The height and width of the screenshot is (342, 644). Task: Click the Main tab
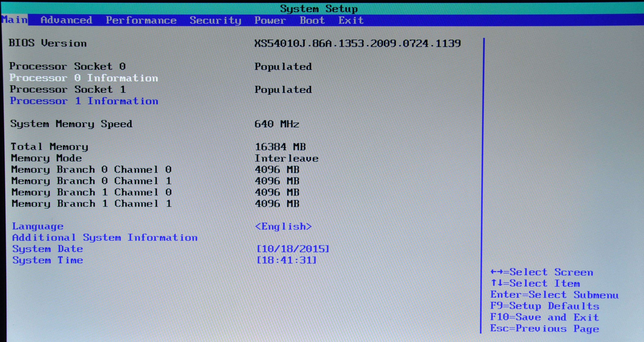click(x=15, y=20)
